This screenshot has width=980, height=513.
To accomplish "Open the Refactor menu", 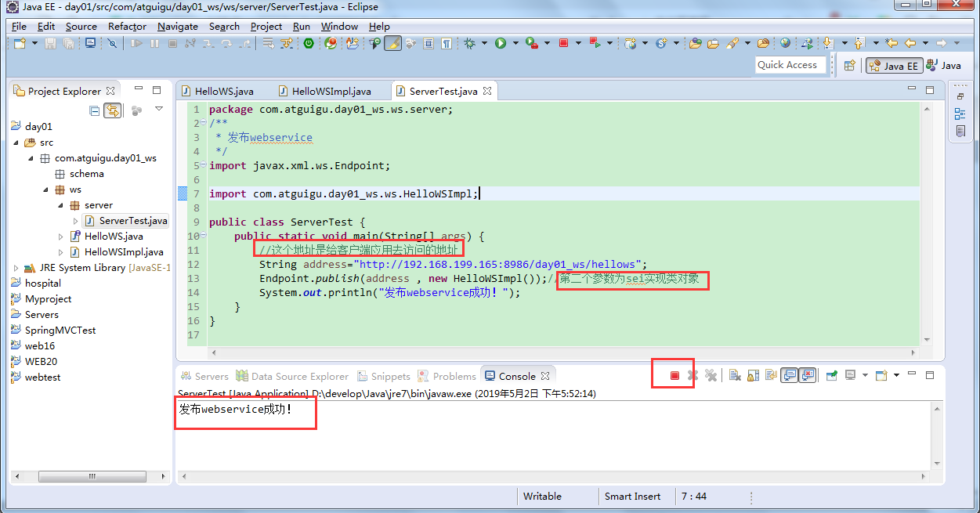I will pos(127,26).
